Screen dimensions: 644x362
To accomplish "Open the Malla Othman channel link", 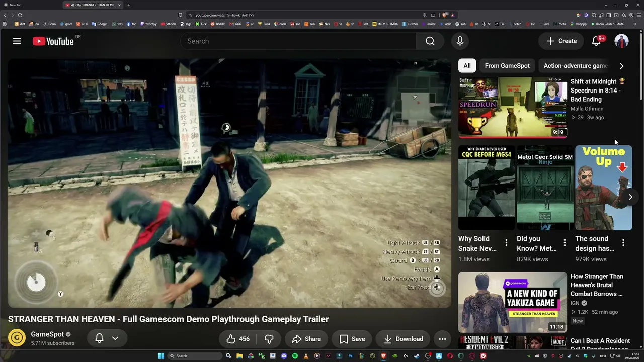I will pyautogui.click(x=587, y=109).
